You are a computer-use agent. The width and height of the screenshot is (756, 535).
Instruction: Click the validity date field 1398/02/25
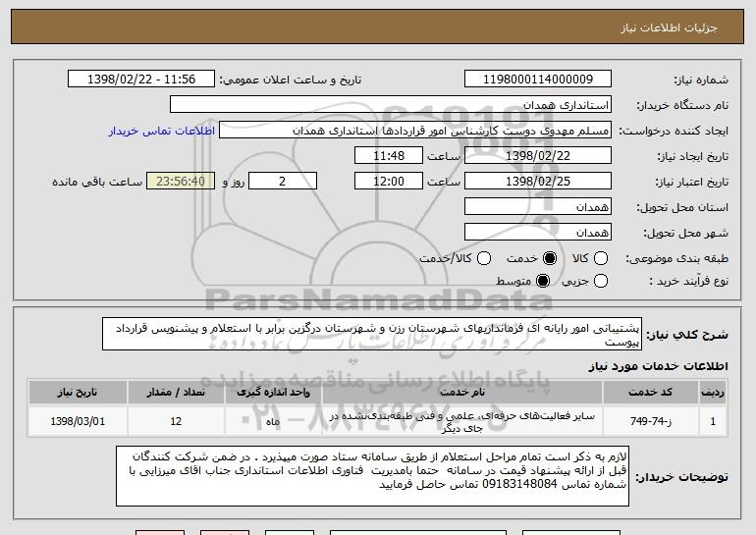click(x=538, y=182)
